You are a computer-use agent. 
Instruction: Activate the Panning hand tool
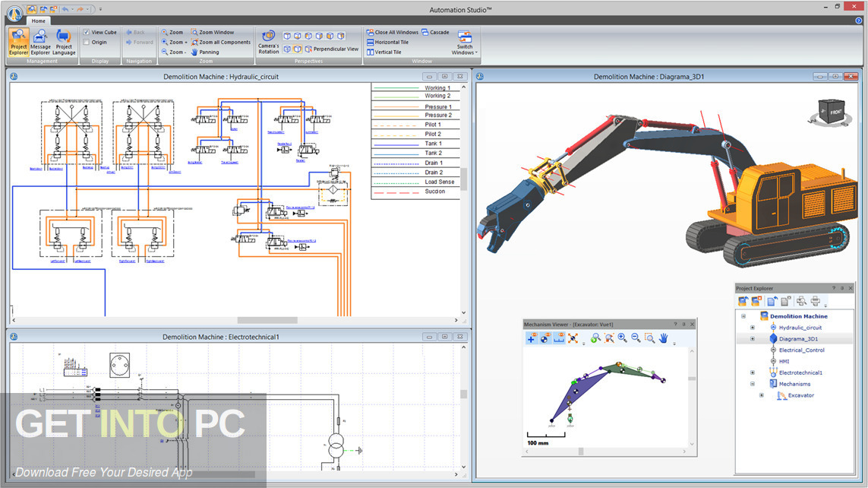tap(205, 52)
